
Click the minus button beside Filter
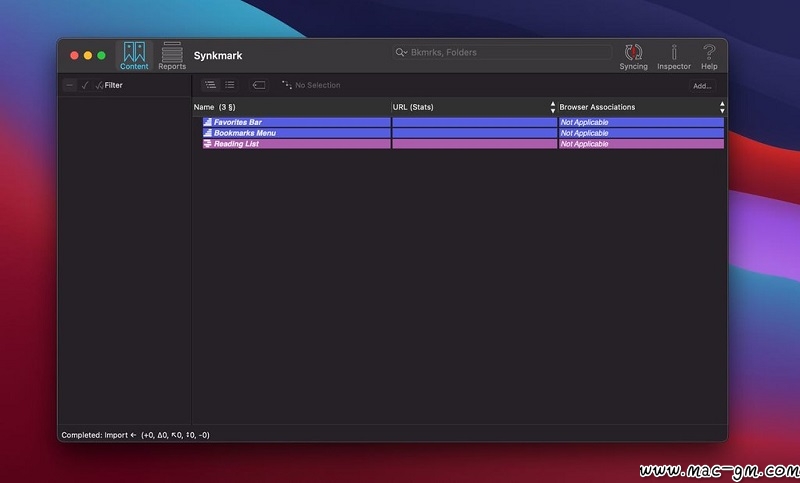[x=70, y=85]
